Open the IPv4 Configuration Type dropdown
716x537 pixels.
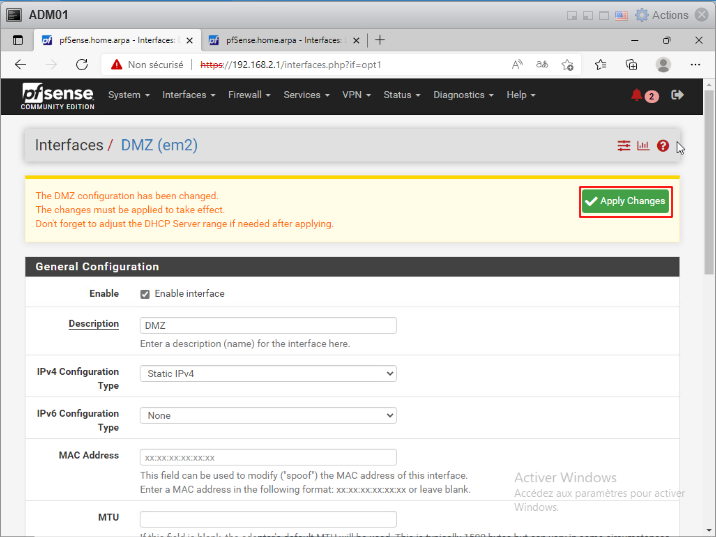tap(268, 373)
